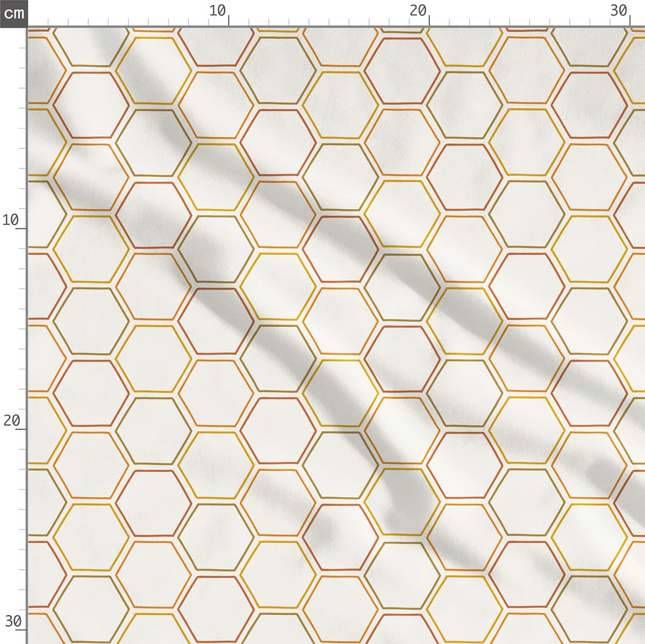The image size is (645, 644).
Task: Click the 30 mark on top ruler
Action: point(619,11)
